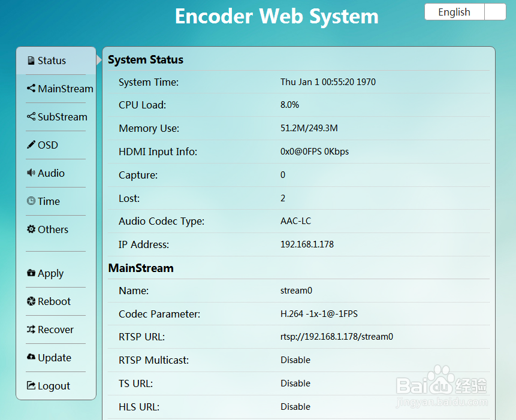
Task: Click the Logout exit icon
Action: pyautogui.click(x=31, y=385)
